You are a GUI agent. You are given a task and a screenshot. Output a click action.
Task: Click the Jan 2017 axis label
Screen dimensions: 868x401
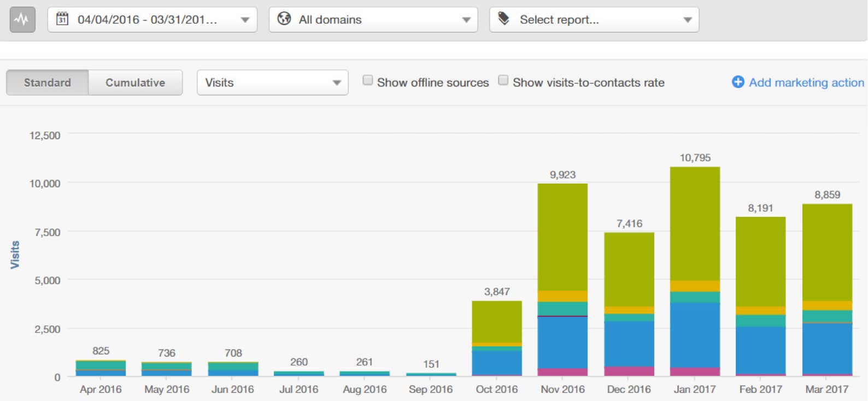point(695,389)
